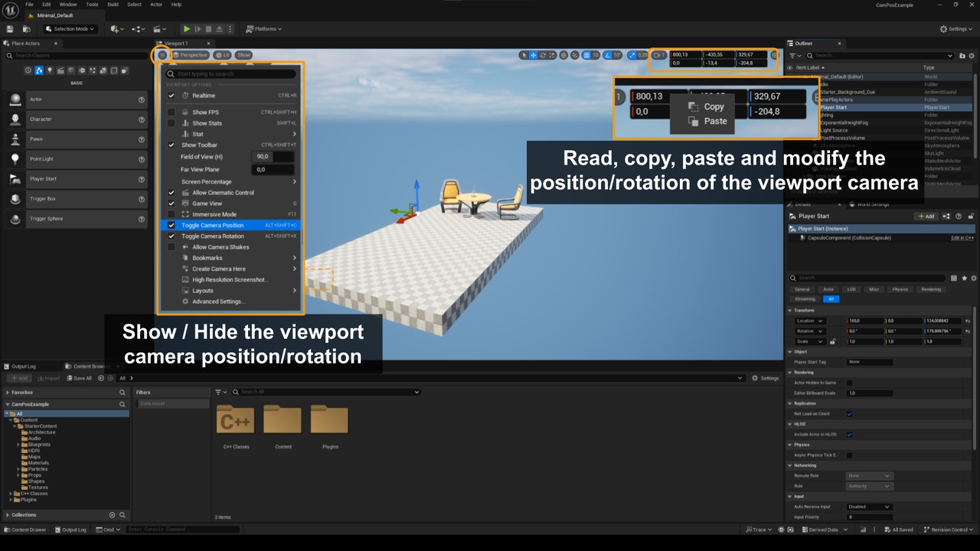This screenshot has height=551, width=980.
Task: Toggle grid snapping icon in viewport toolbar
Action: click(586, 55)
